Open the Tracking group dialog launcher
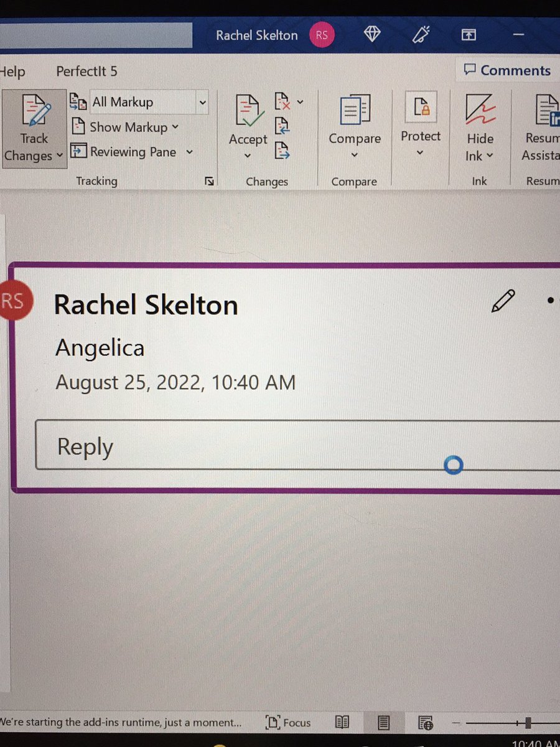The image size is (560, 747). point(210,181)
